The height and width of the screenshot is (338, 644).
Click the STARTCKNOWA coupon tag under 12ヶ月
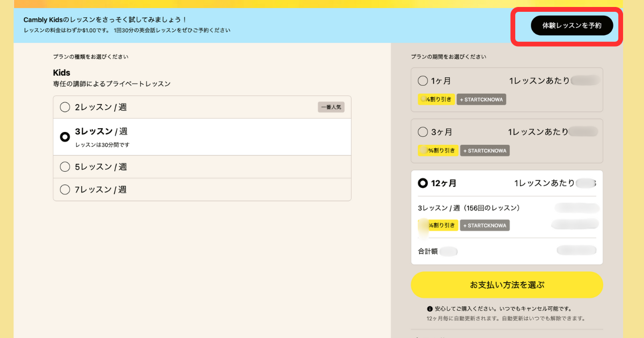(485, 225)
